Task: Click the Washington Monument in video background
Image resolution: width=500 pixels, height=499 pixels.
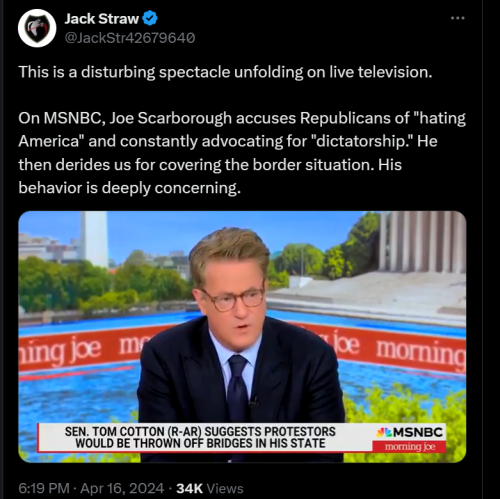Action: point(94,238)
